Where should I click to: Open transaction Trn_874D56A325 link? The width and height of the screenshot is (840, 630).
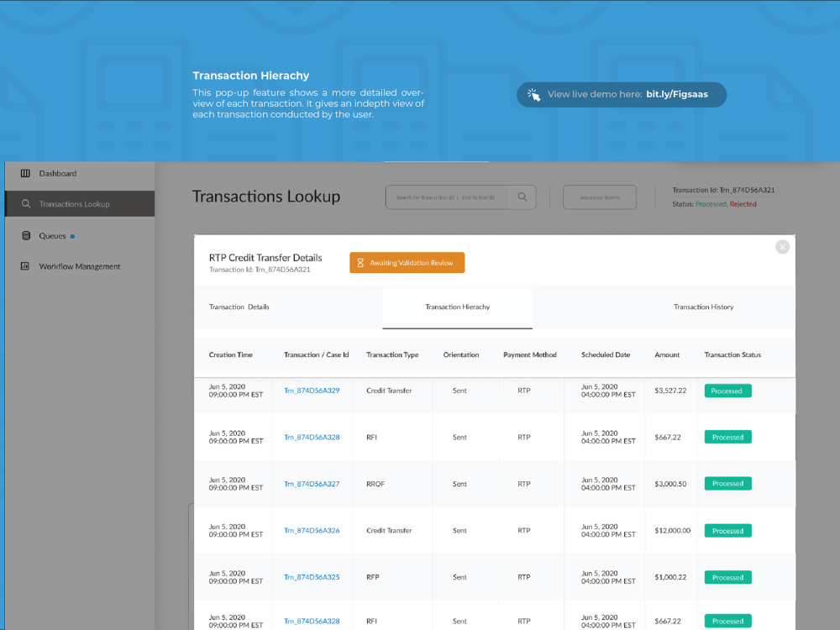(x=312, y=577)
